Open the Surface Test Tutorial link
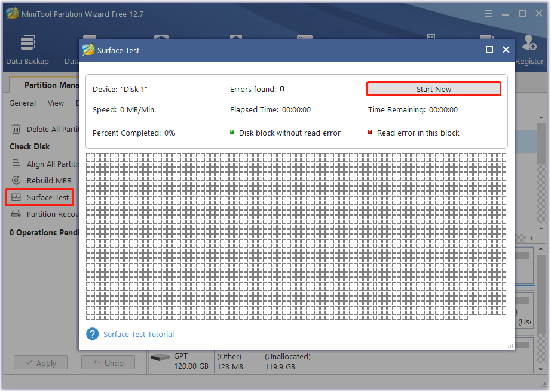 139,335
